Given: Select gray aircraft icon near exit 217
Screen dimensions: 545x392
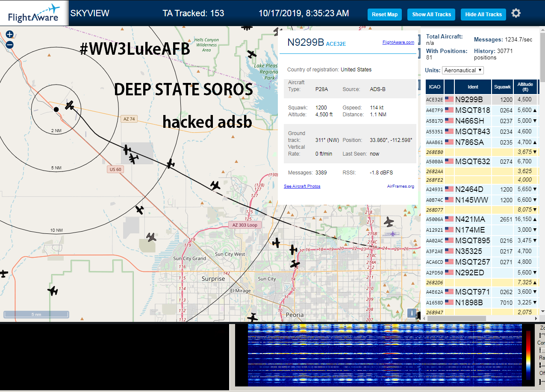Looking at the screenshot, I should pyautogui.click(x=389, y=221).
